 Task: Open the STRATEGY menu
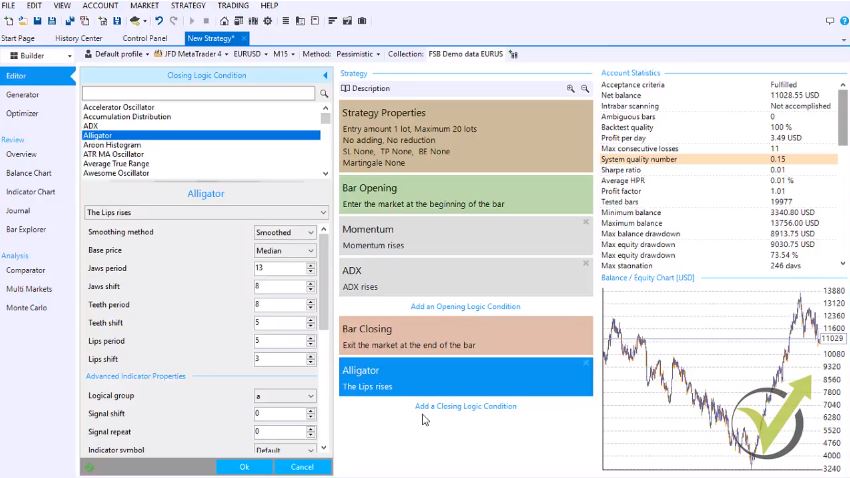pyautogui.click(x=188, y=6)
